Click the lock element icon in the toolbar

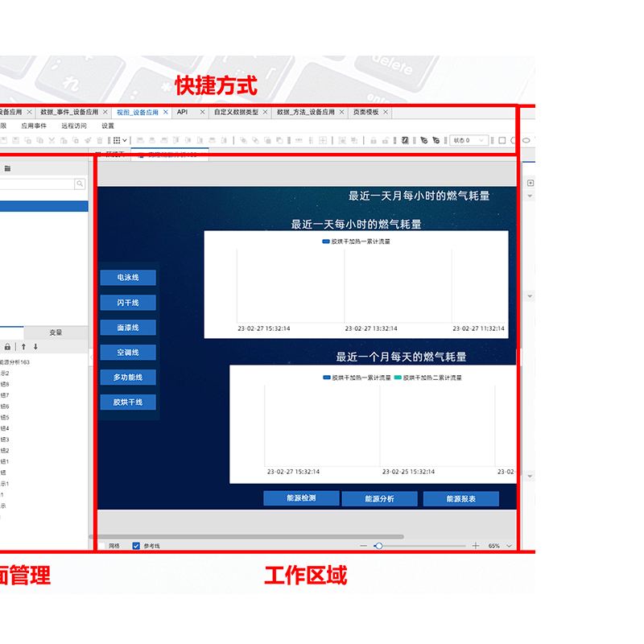[373, 140]
